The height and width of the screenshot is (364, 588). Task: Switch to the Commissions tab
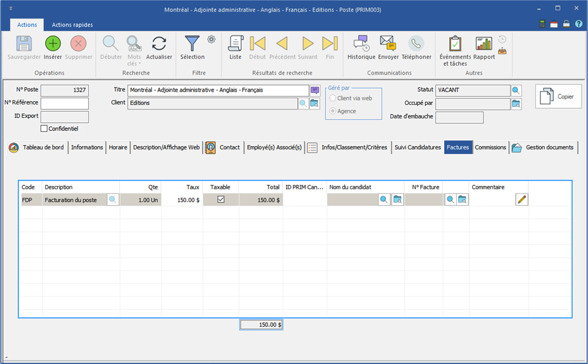[x=490, y=147]
